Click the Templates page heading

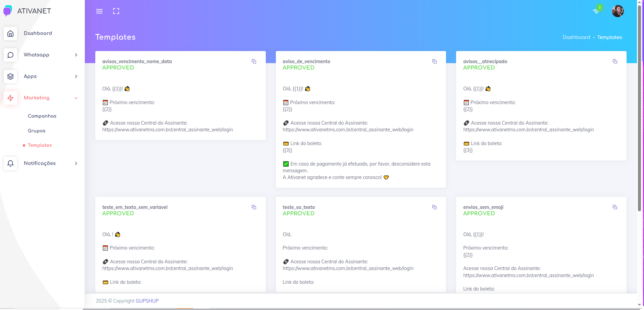tap(115, 37)
